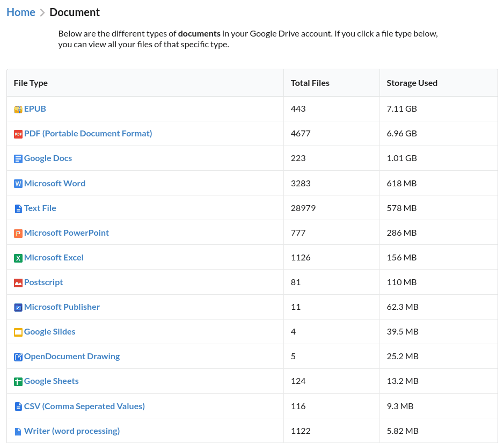Select the 25.2 MB storage cell
This screenshot has width=504, height=443.
439,356
